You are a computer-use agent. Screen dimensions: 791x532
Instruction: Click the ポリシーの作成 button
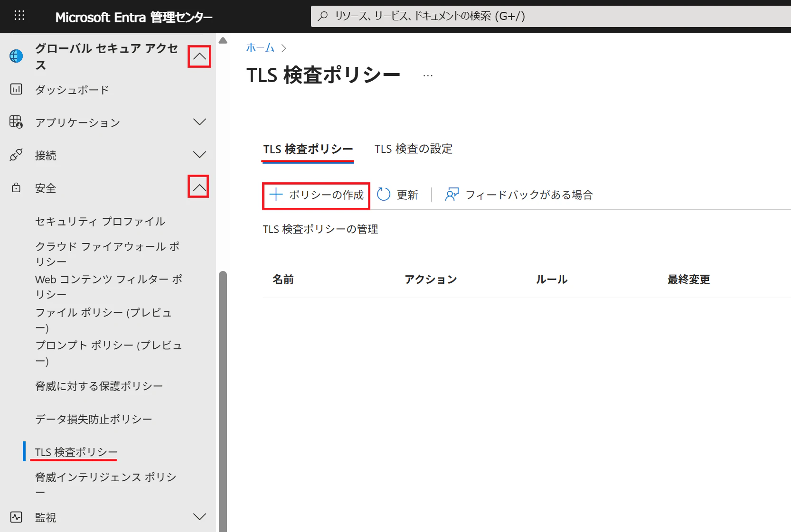[316, 196]
